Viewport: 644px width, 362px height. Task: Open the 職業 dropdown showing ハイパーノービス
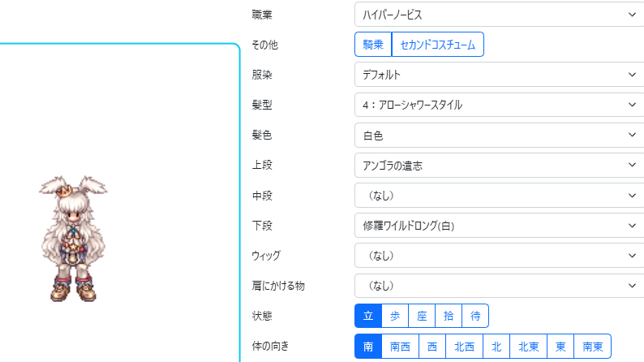pos(498,15)
